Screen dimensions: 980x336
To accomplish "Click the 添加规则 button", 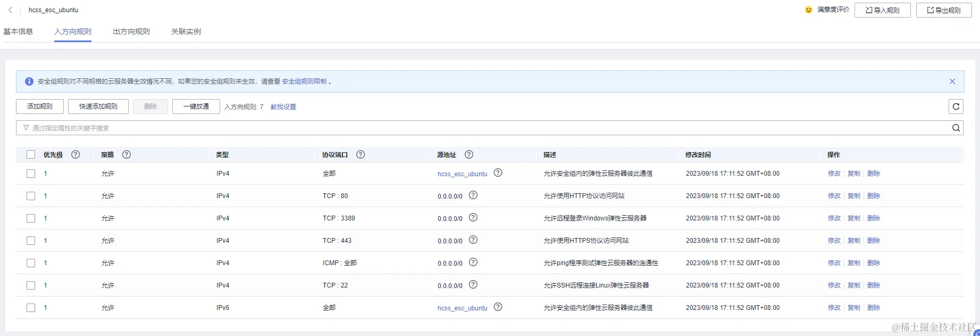I will [x=40, y=106].
